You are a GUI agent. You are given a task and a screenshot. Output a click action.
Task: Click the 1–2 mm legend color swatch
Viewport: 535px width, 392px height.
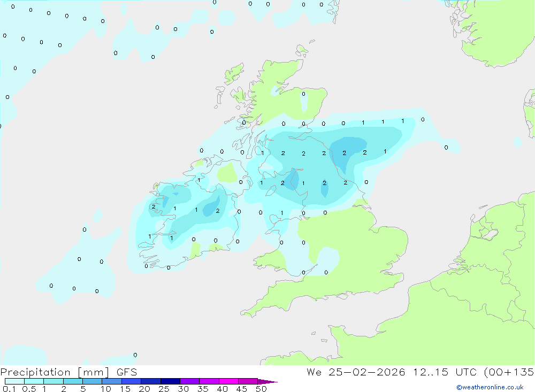53,381
